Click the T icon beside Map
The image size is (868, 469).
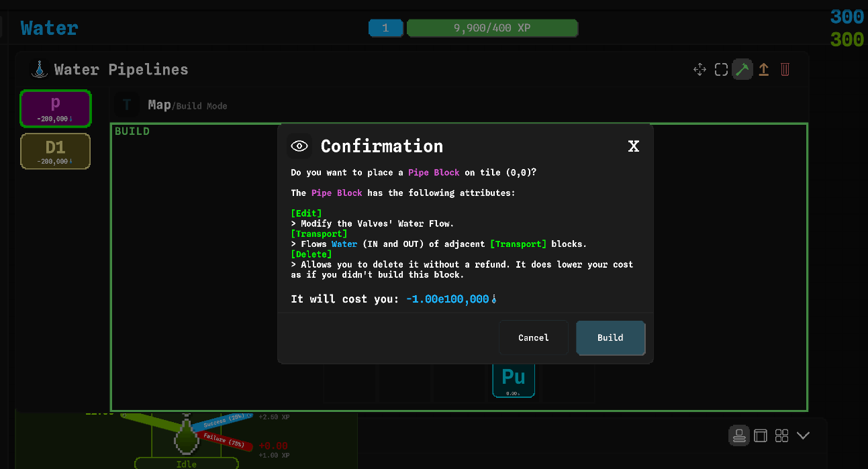[x=126, y=105]
